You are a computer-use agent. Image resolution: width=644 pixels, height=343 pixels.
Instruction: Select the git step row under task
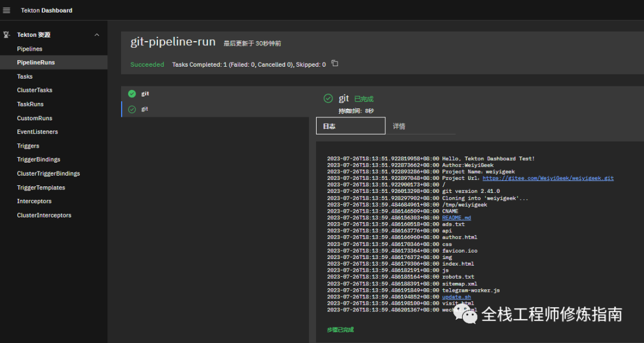coord(215,109)
